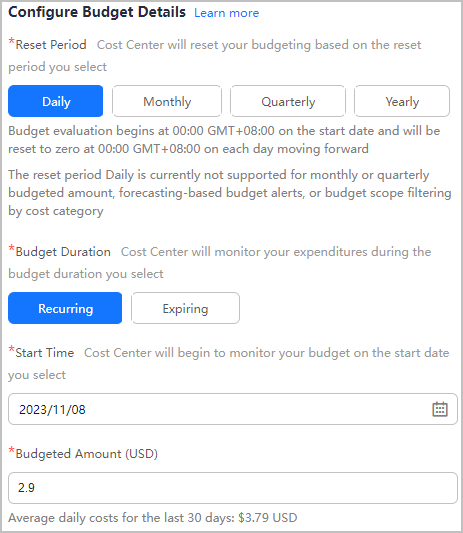Open the Learn more link
This screenshot has width=463, height=533.
pyautogui.click(x=226, y=13)
